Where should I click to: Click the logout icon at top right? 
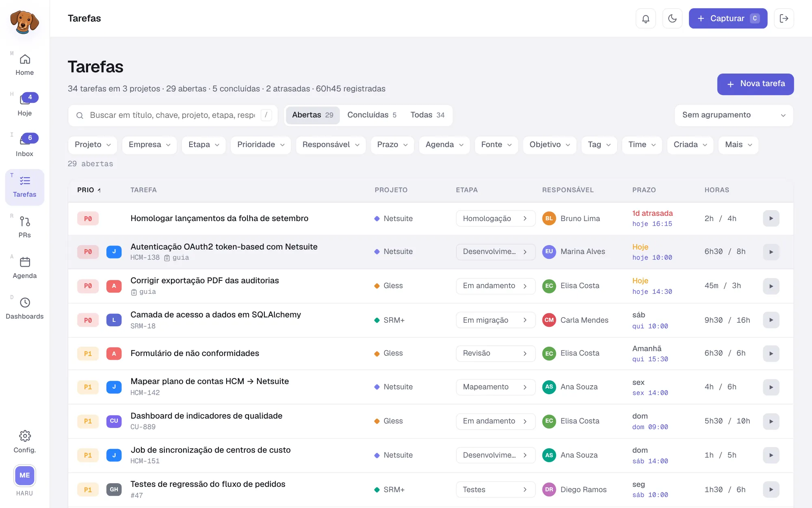tap(784, 18)
